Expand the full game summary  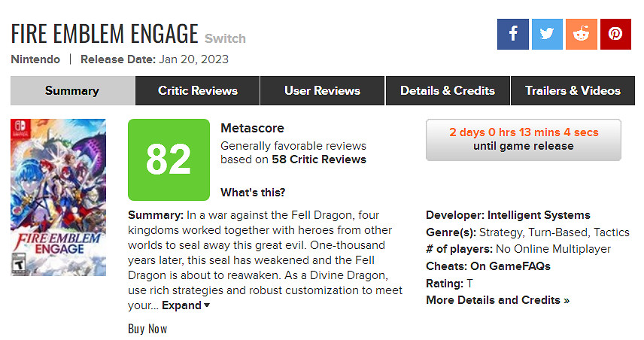pyautogui.click(x=186, y=305)
